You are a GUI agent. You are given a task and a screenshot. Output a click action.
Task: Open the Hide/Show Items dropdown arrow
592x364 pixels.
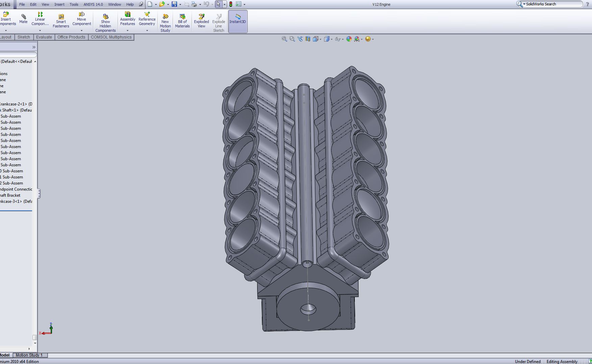point(343,40)
